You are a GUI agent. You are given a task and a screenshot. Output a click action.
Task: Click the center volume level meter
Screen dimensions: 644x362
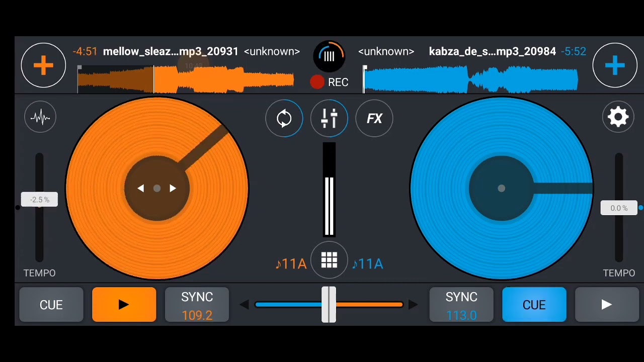(329, 190)
